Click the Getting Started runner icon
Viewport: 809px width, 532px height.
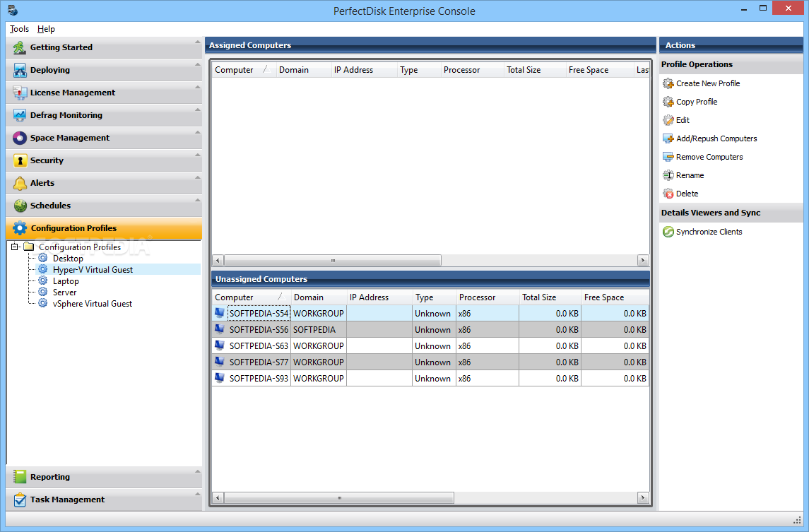pos(20,47)
